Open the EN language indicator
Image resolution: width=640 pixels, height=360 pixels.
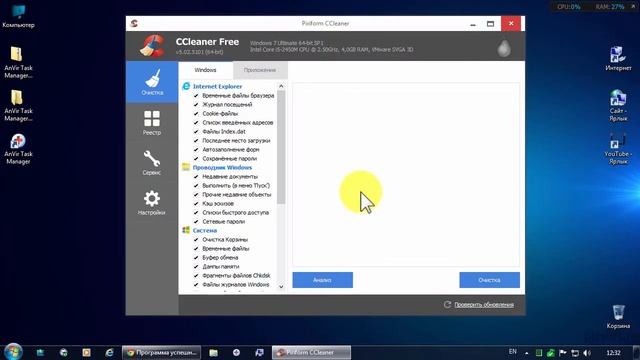[513, 351]
